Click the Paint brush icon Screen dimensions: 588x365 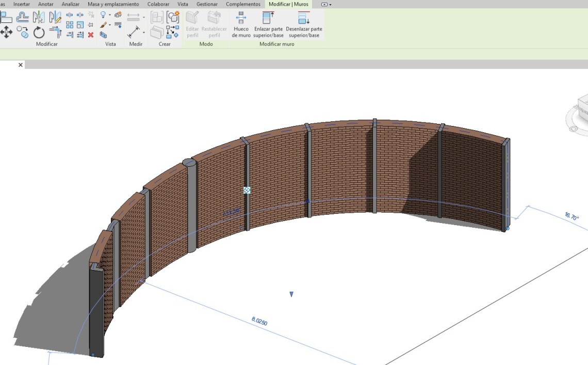(104, 25)
